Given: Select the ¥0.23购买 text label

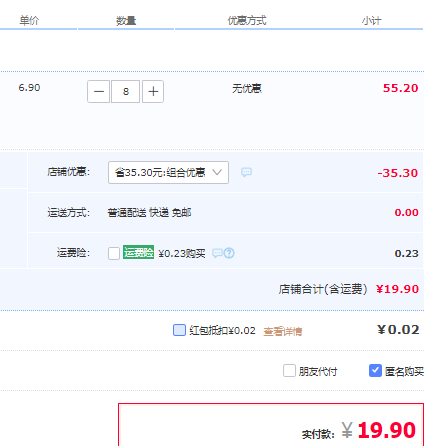Looking at the screenshot, I should coord(182,254).
